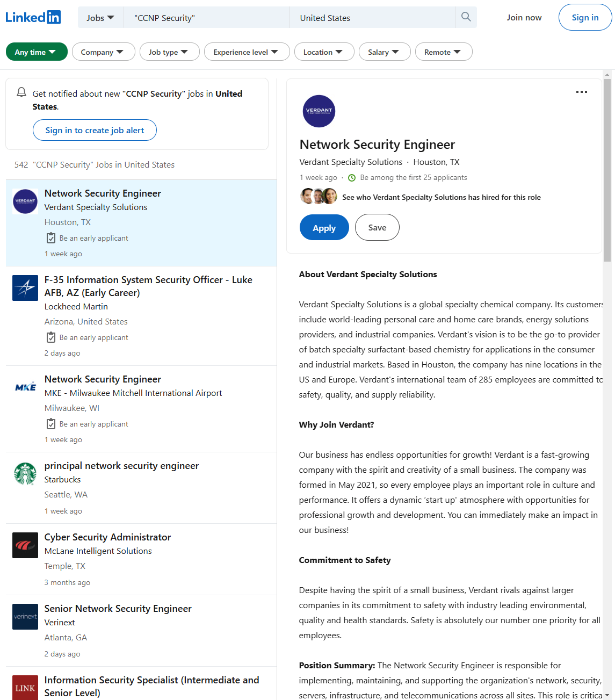Open the Network Security Engineer details title
This screenshot has width=615, height=700.
coord(377,145)
